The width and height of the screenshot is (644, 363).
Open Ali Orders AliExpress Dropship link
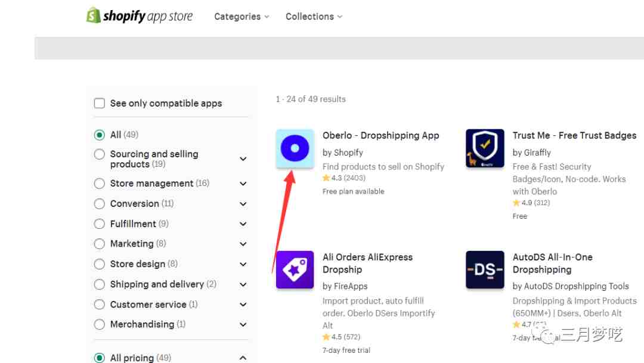click(x=367, y=263)
